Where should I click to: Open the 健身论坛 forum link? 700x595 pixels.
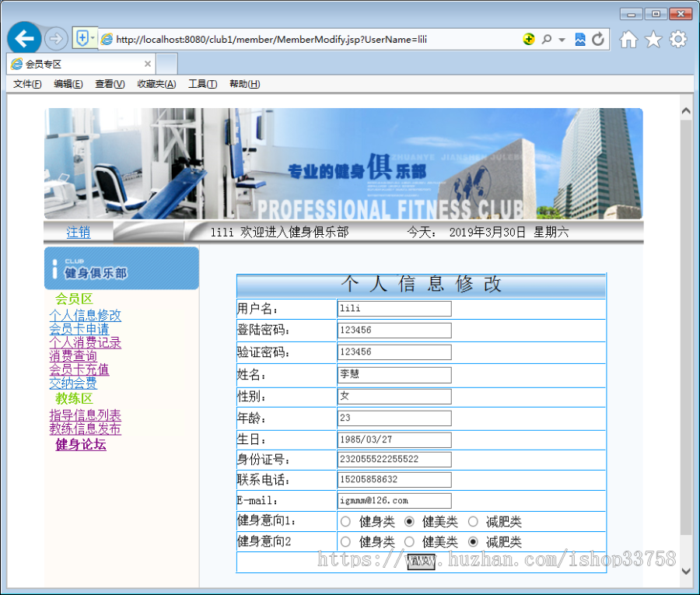(x=80, y=444)
